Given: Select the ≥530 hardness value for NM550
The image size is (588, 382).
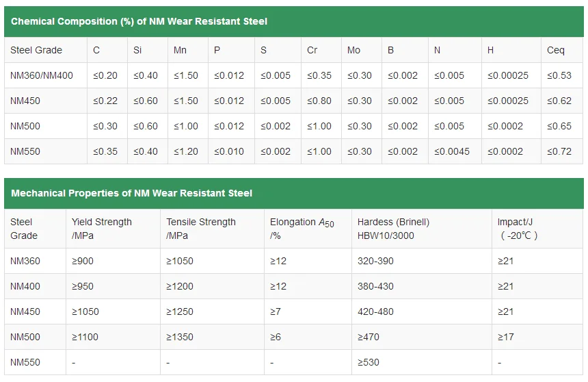Looking at the screenshot, I should pos(368,362).
